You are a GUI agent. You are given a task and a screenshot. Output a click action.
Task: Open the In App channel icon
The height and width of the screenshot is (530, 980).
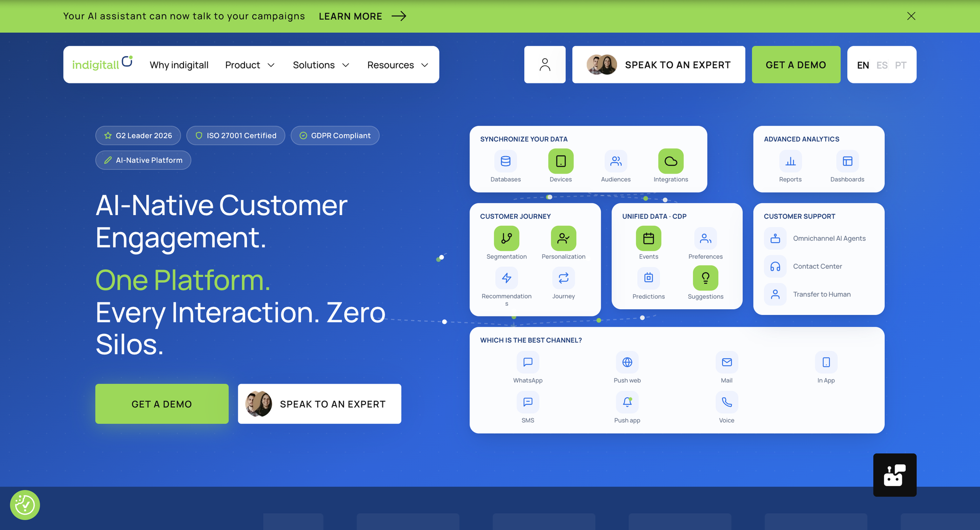[x=826, y=362]
